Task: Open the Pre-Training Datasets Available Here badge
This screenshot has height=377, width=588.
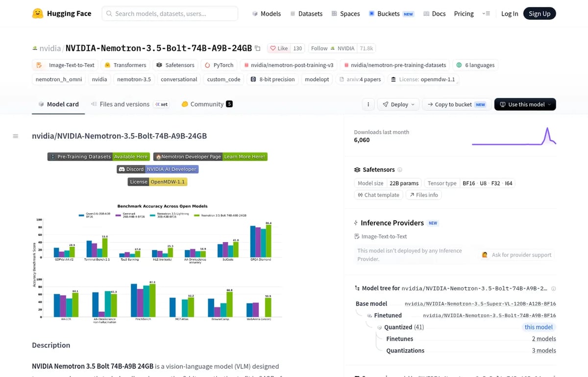Action: [x=98, y=157]
